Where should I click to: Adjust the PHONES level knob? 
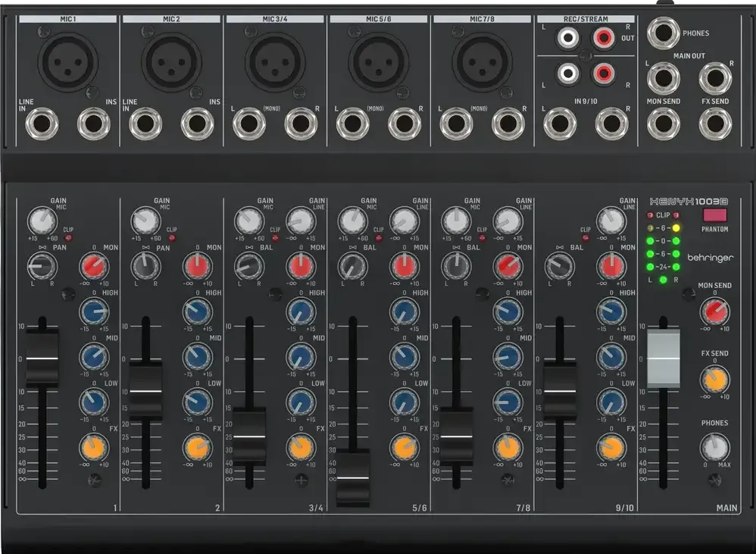tap(714, 446)
